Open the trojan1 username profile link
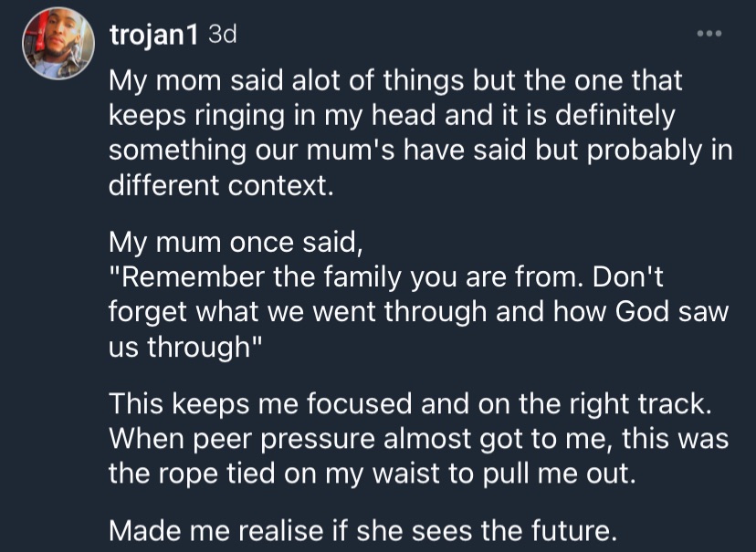 (x=153, y=36)
